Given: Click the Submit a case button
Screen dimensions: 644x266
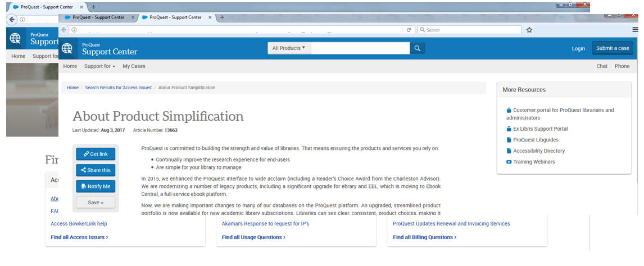Looking at the screenshot, I should coord(613,48).
